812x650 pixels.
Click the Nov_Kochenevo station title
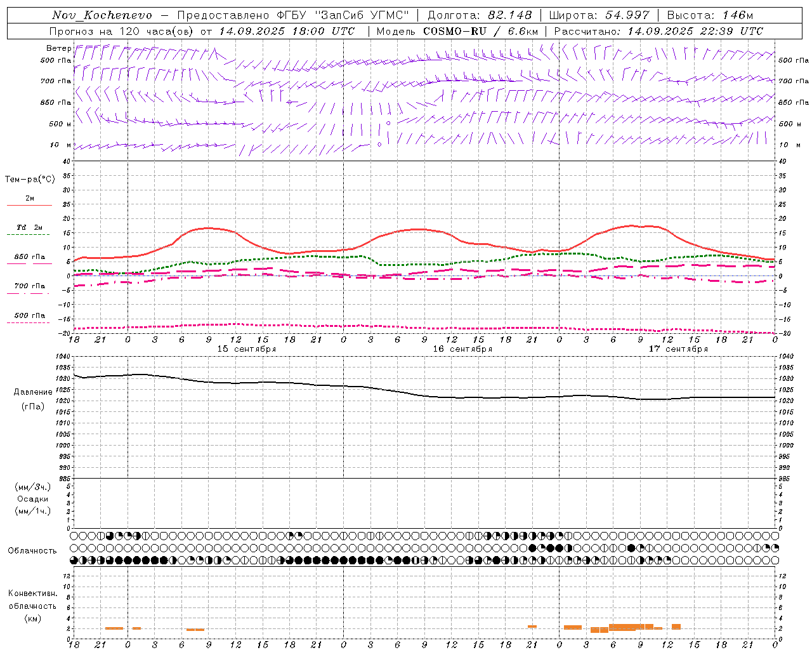(x=102, y=15)
